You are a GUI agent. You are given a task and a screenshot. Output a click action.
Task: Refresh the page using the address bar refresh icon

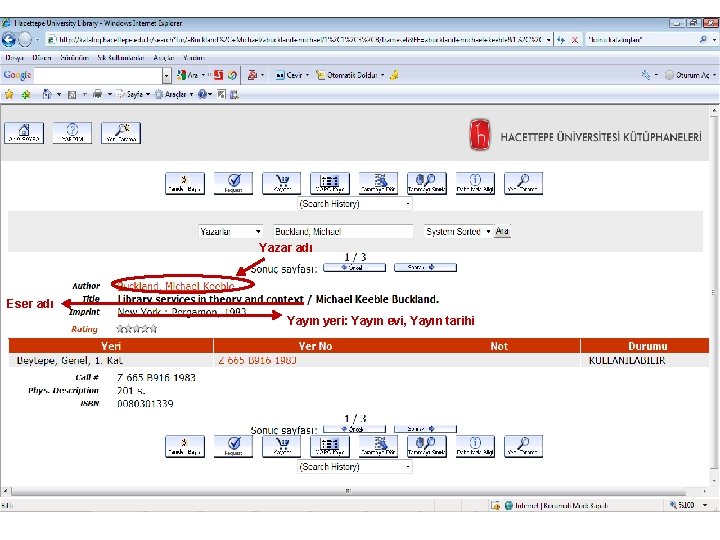[561, 40]
